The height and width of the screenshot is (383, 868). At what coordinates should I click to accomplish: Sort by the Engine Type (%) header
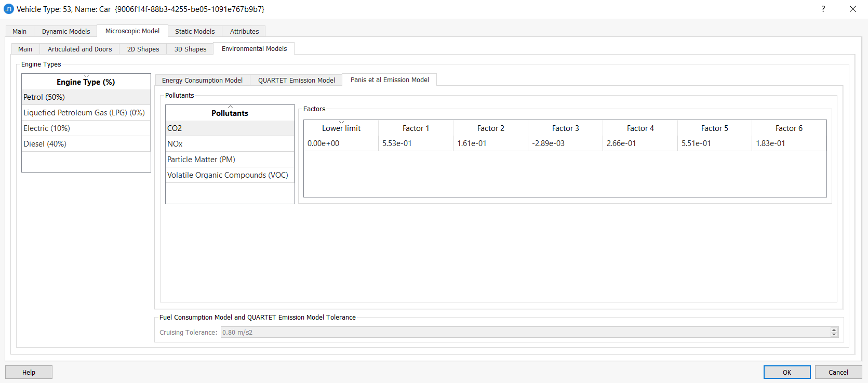pos(86,82)
